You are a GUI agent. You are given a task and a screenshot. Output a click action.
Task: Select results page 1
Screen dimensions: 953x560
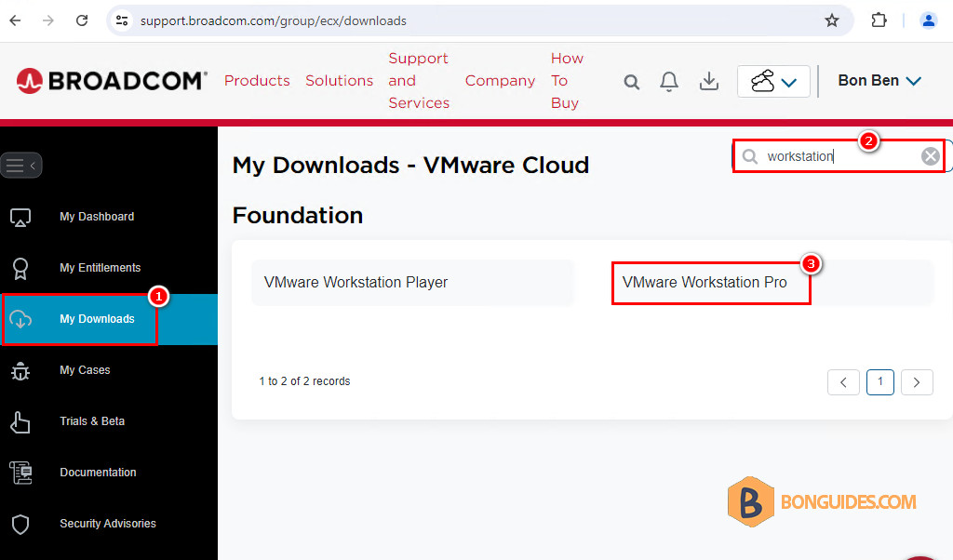pos(880,382)
